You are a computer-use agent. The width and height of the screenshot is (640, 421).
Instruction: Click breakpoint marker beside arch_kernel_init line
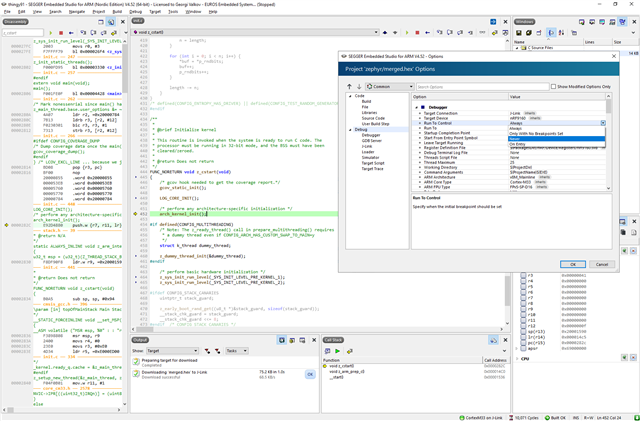tap(135, 214)
